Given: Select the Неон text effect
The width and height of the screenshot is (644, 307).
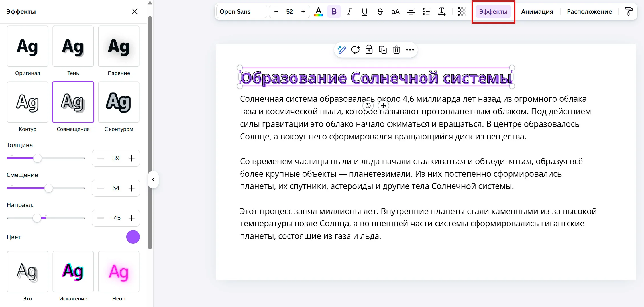Looking at the screenshot, I should pos(119,272).
